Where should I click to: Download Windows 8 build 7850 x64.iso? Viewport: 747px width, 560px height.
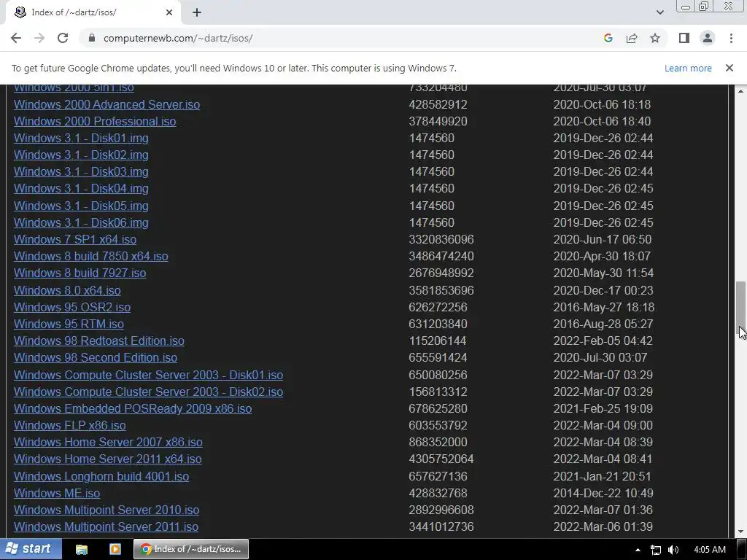(91, 256)
